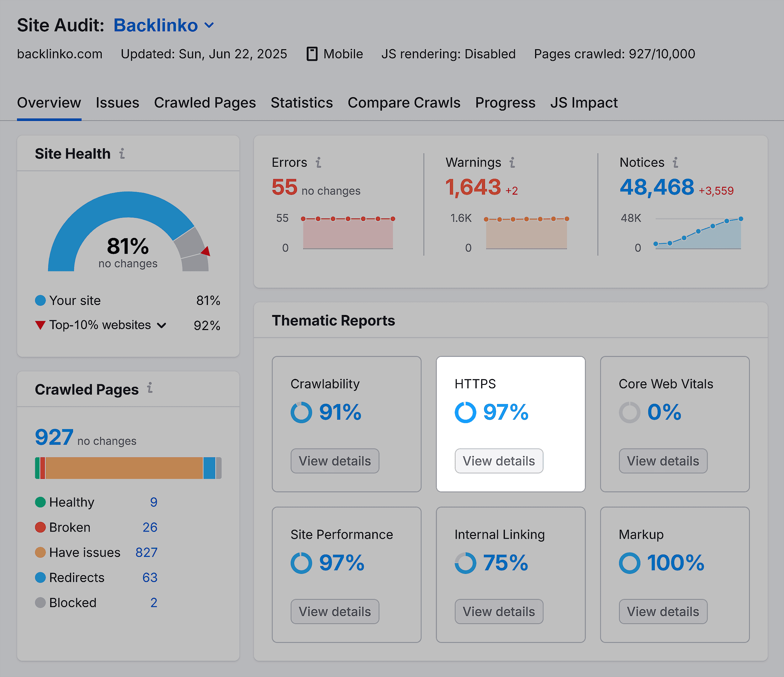Open the 9 Healthy pages count
Screen dimensions: 784x677
[154, 502]
